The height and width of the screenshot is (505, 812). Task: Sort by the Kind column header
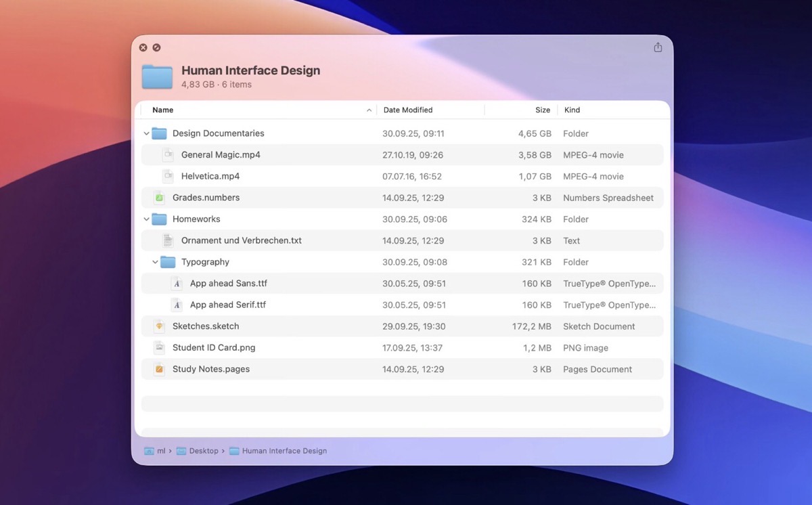[572, 110]
